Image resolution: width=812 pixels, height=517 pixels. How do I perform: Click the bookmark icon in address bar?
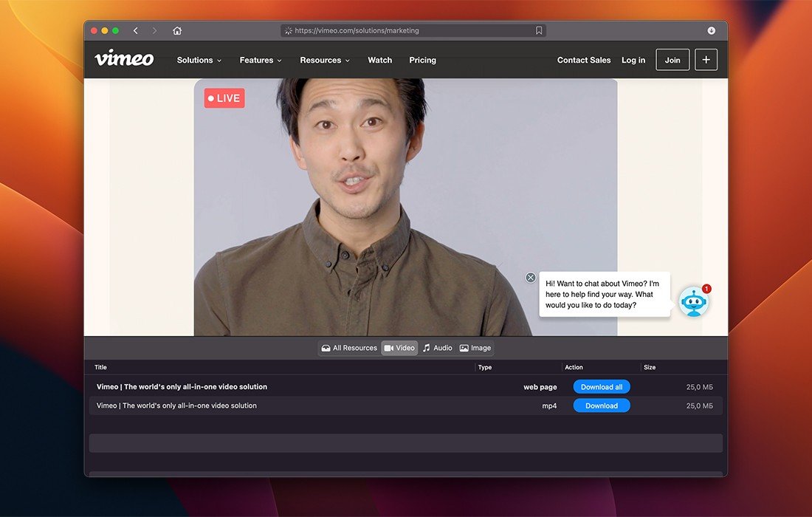(x=539, y=31)
